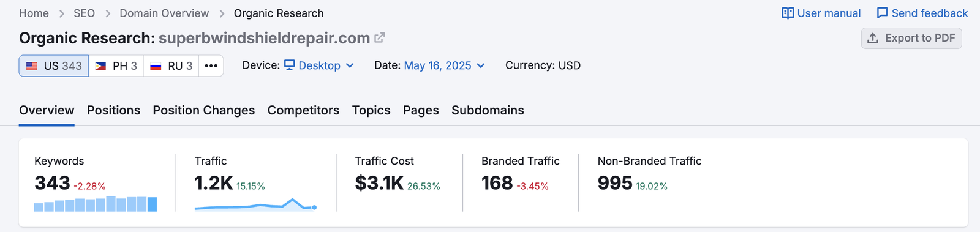Go to Domain Overview breadcrumb
Viewport: 980px width, 232px height.
click(x=164, y=13)
